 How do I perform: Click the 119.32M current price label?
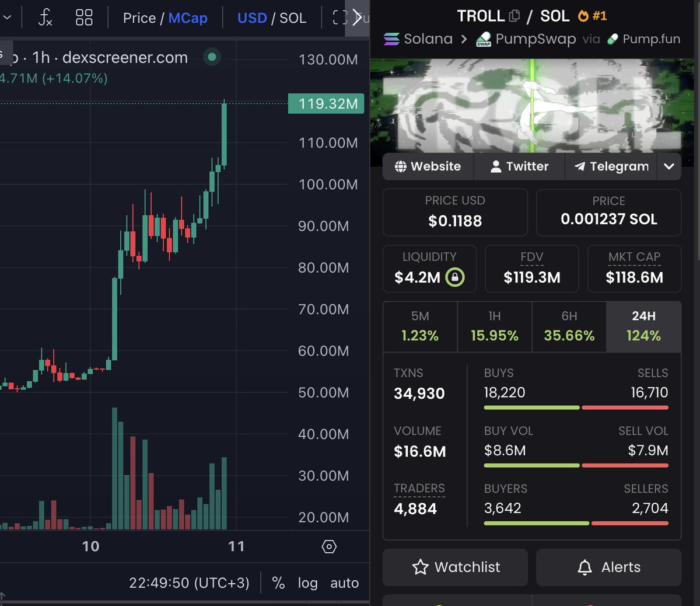point(327,104)
